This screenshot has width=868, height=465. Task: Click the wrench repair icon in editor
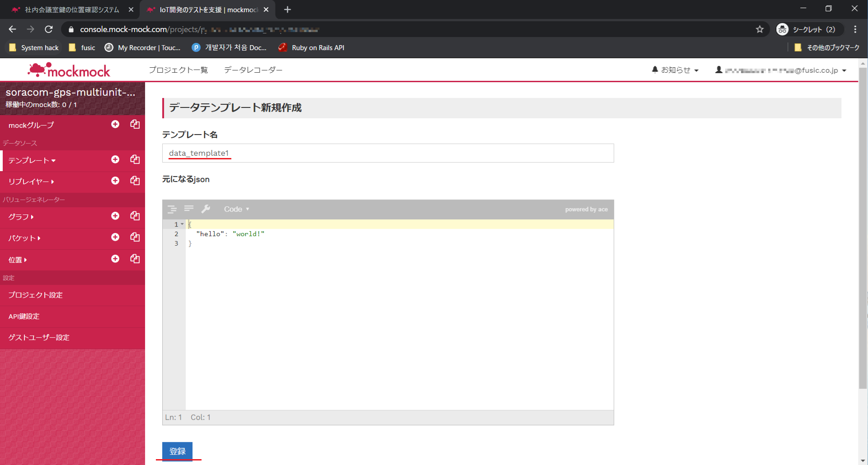(x=206, y=209)
